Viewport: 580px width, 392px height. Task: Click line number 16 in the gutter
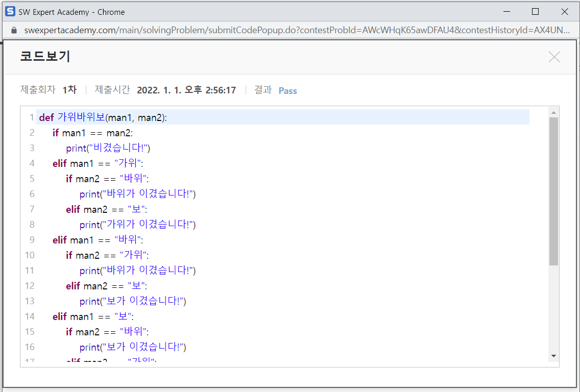coord(30,347)
